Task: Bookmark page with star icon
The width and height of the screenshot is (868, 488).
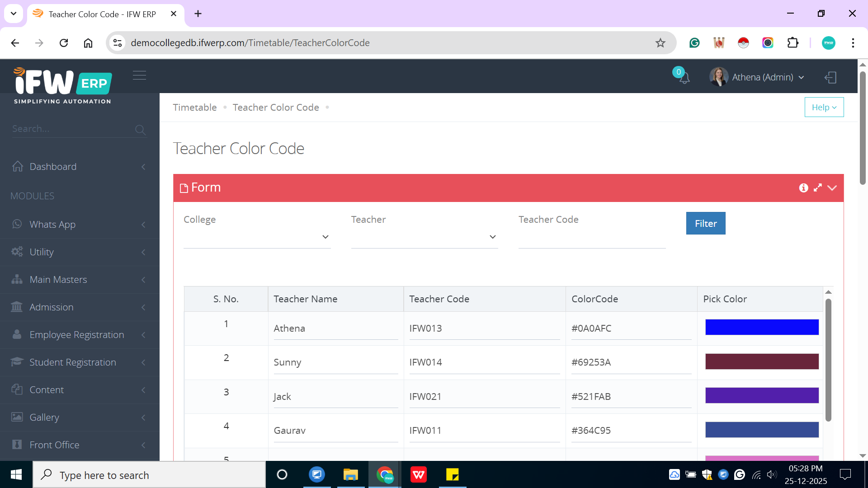Action: tap(660, 43)
